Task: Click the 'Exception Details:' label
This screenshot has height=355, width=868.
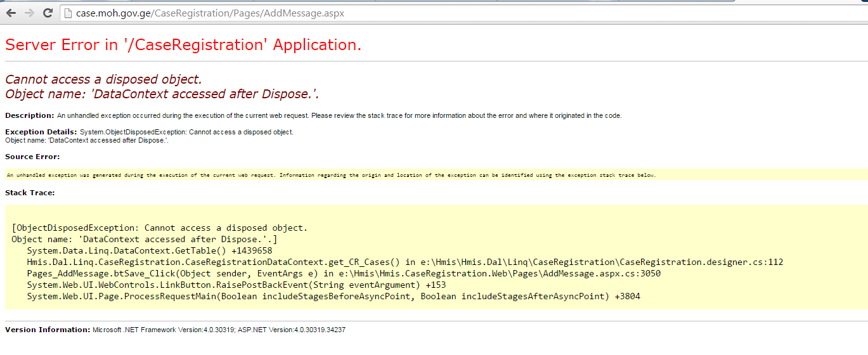Action: tap(41, 132)
